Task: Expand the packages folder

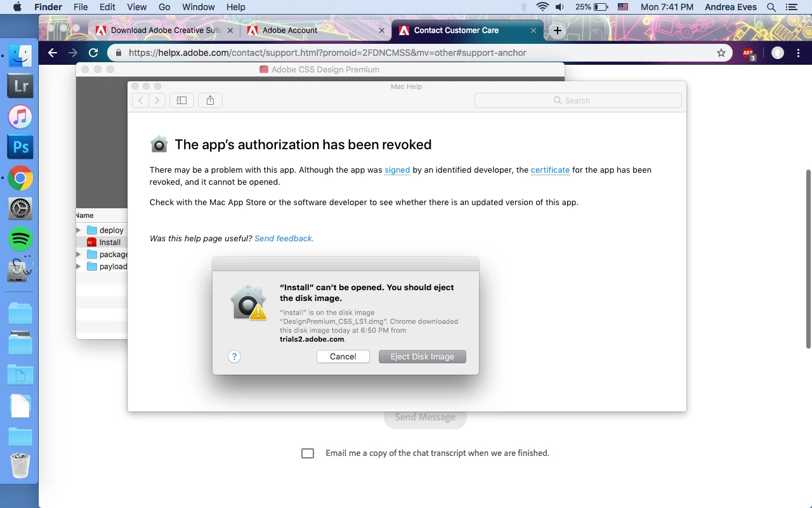Action: pos(79,255)
